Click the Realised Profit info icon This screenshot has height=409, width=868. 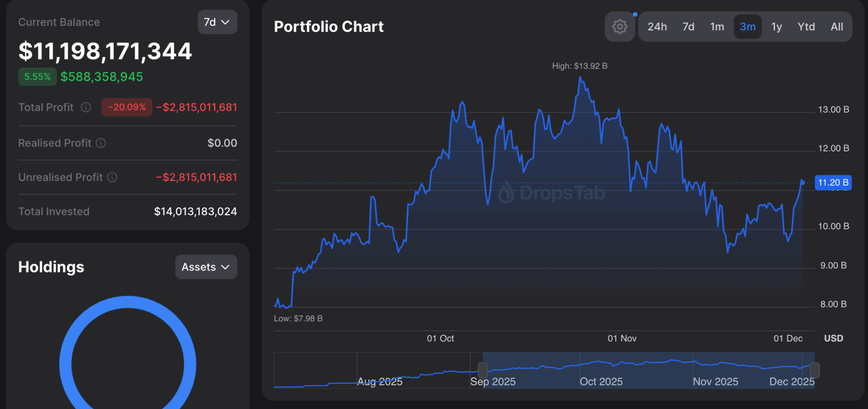pyautogui.click(x=101, y=143)
